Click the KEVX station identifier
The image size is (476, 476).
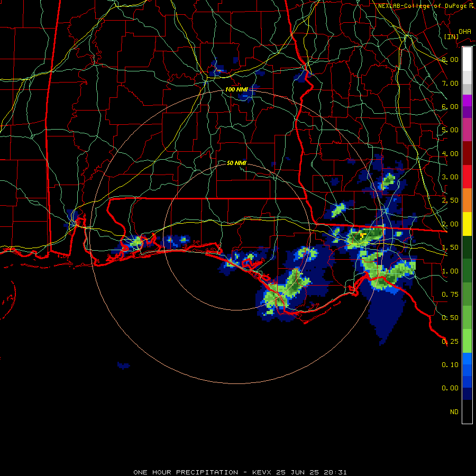(x=263, y=472)
